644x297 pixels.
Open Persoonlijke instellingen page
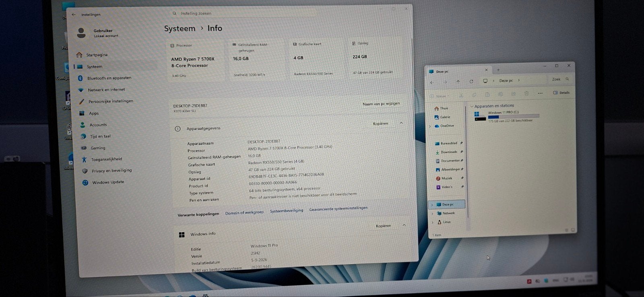111,101
